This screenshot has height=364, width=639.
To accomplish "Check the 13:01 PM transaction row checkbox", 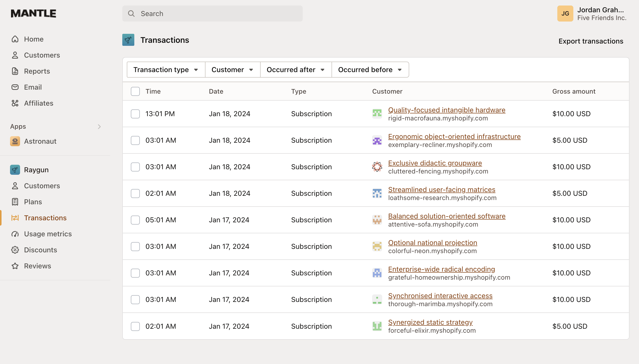I will point(135,114).
